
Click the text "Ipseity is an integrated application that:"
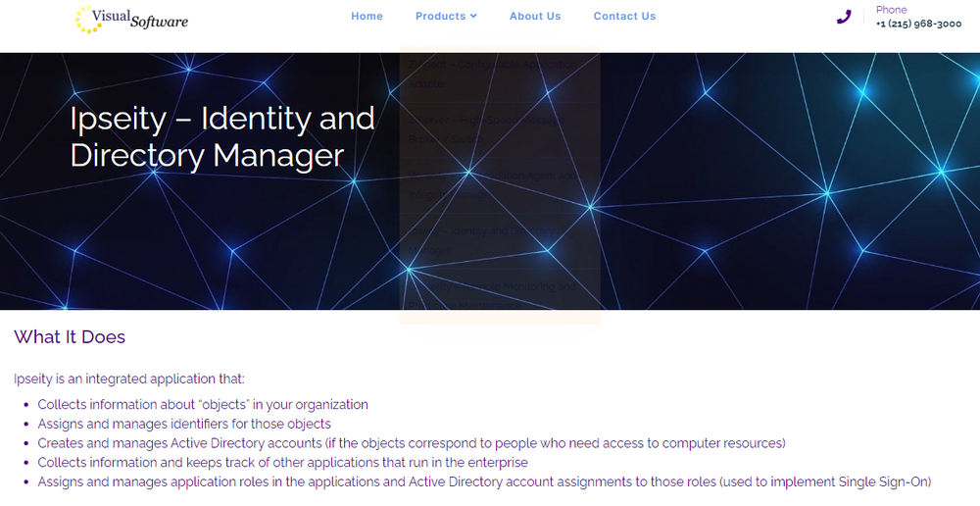[x=129, y=379]
